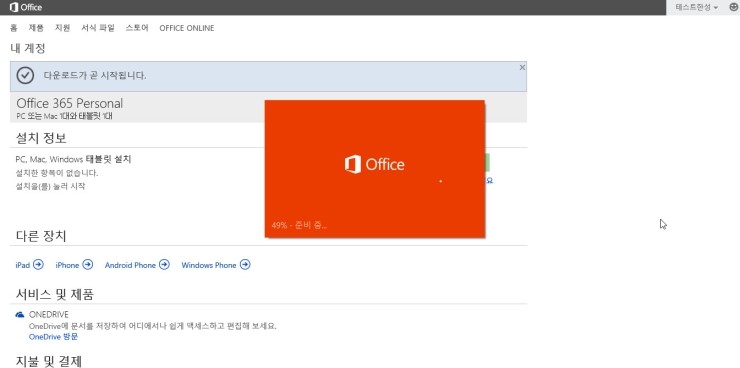
Task: Close the download notification banner
Action: (x=522, y=67)
